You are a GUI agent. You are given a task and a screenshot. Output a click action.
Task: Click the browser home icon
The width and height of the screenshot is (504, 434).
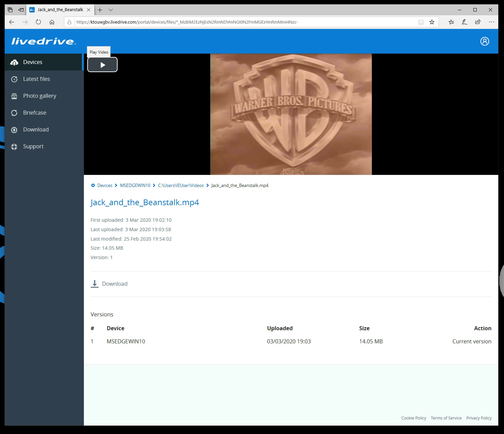click(52, 22)
